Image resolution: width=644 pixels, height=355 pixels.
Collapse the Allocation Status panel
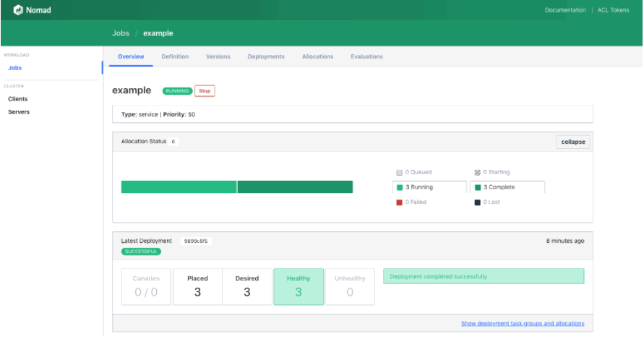pyautogui.click(x=573, y=142)
